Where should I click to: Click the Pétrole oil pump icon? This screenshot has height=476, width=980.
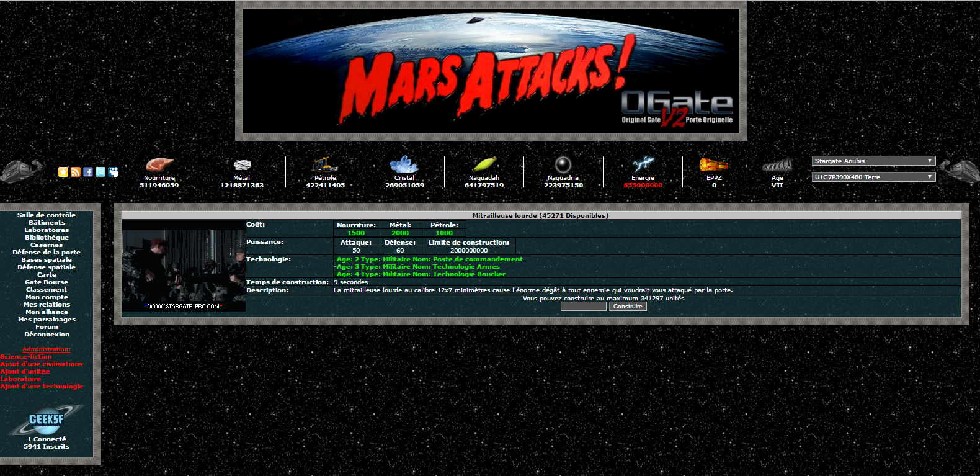click(325, 164)
